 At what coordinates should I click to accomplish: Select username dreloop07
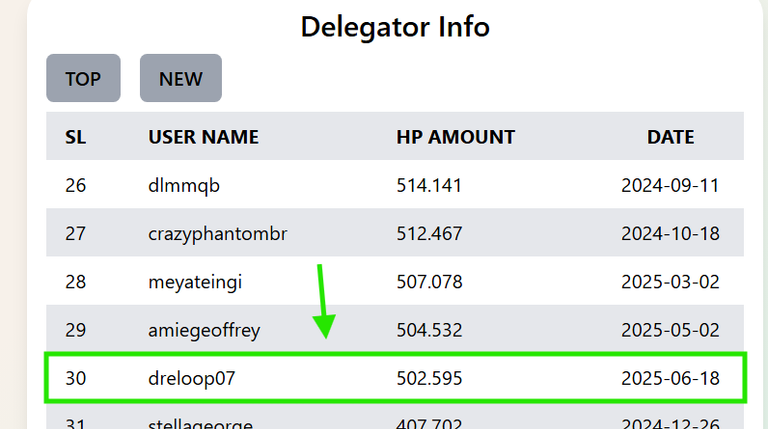click(191, 379)
